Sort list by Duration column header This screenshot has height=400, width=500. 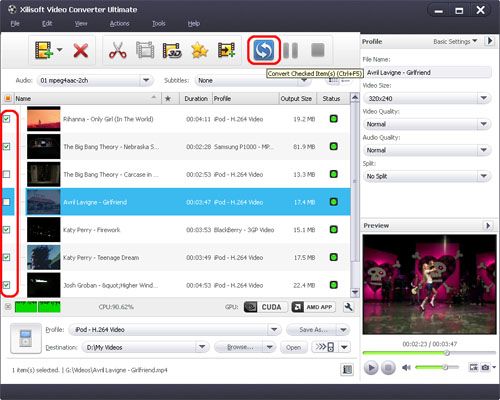196,99
